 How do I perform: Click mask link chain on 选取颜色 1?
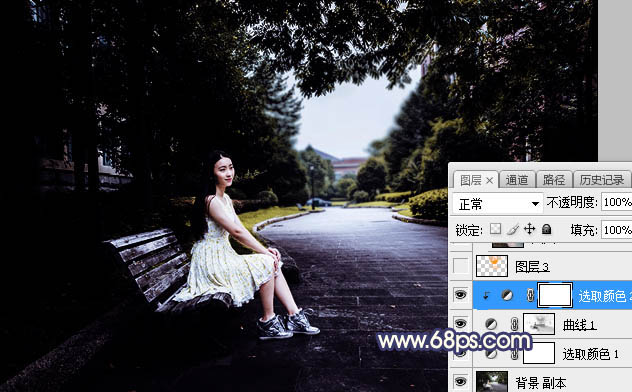(x=514, y=354)
